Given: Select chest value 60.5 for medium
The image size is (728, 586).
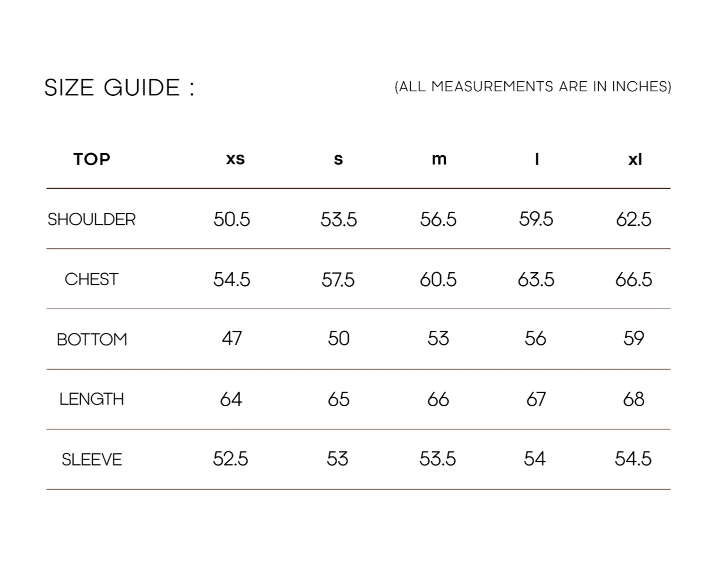Looking at the screenshot, I should click(x=438, y=279).
